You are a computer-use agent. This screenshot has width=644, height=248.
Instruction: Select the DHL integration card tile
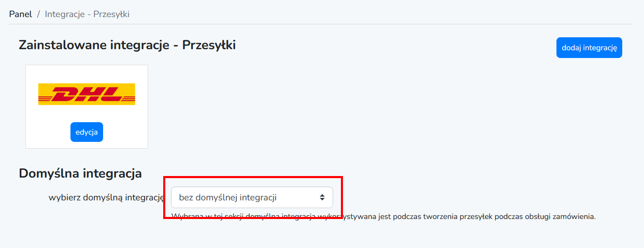87,107
